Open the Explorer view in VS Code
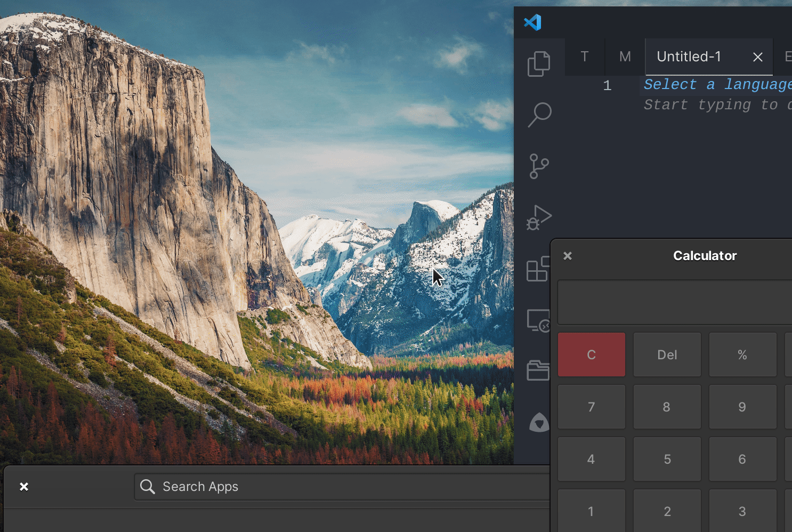This screenshot has height=532, width=792. (x=539, y=63)
